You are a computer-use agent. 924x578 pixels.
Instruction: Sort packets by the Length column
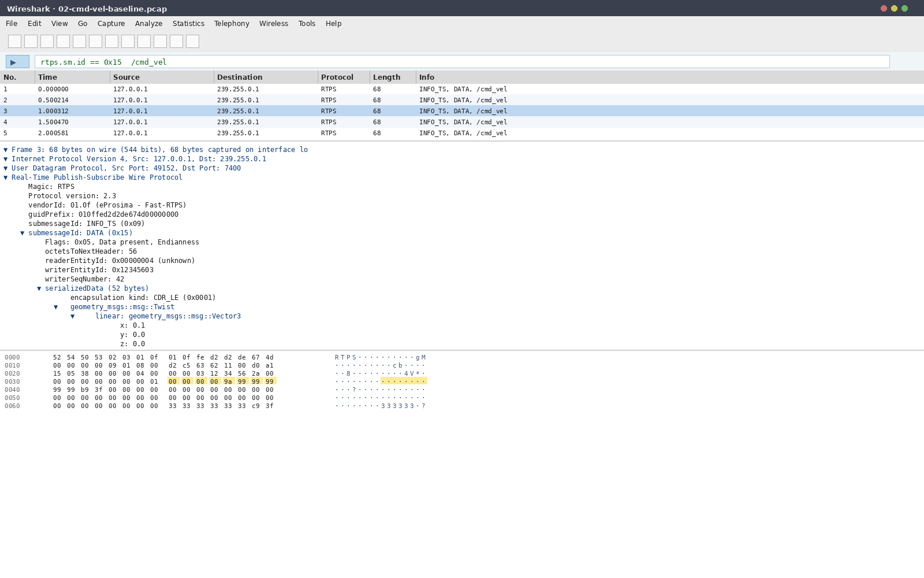point(393,77)
